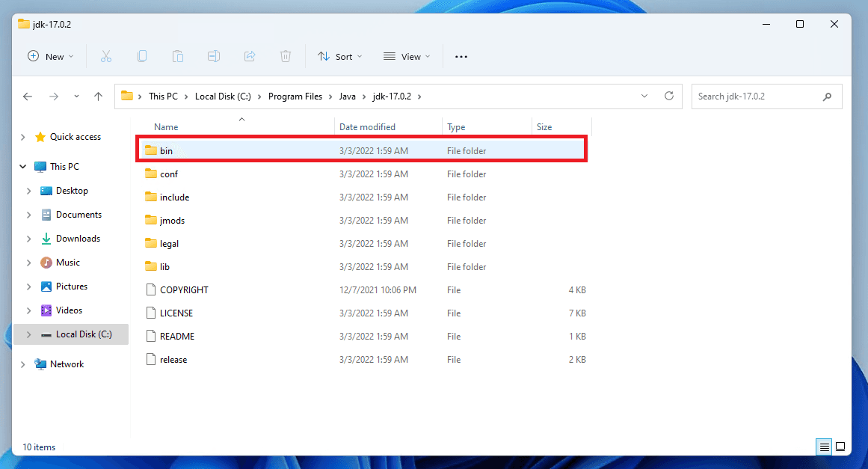Open the New dropdown menu

click(50, 57)
